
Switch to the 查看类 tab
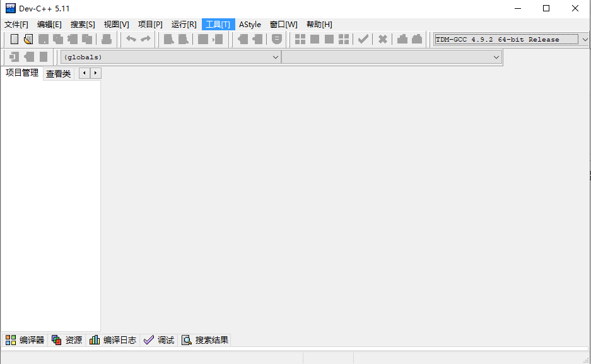(58, 73)
